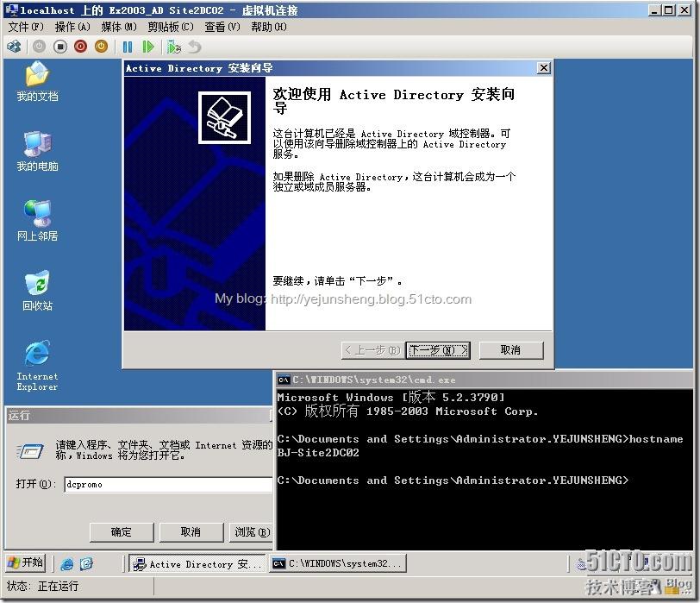
Task: Click 取消 in Active Directory wizard
Action: [x=511, y=350]
